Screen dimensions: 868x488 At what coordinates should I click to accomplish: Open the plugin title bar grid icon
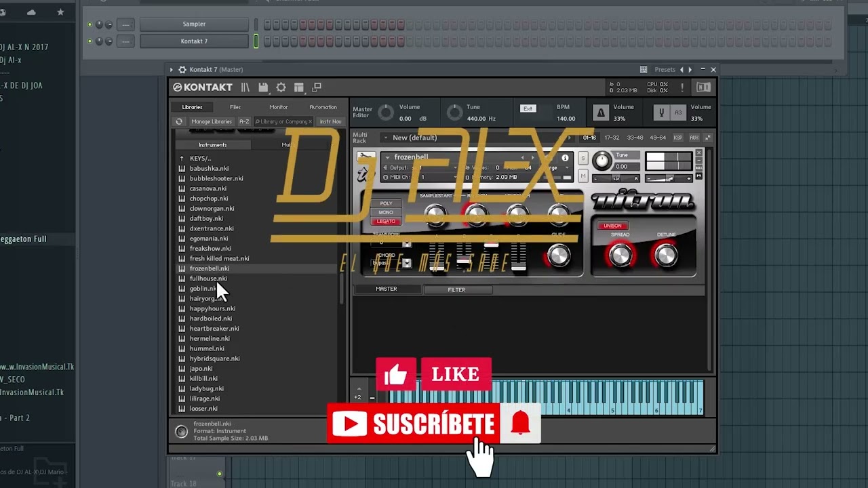coord(643,69)
